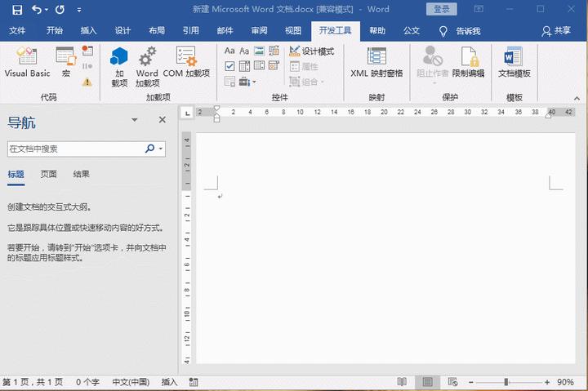
Task: Switch to the 公文 tab
Action: (x=412, y=31)
